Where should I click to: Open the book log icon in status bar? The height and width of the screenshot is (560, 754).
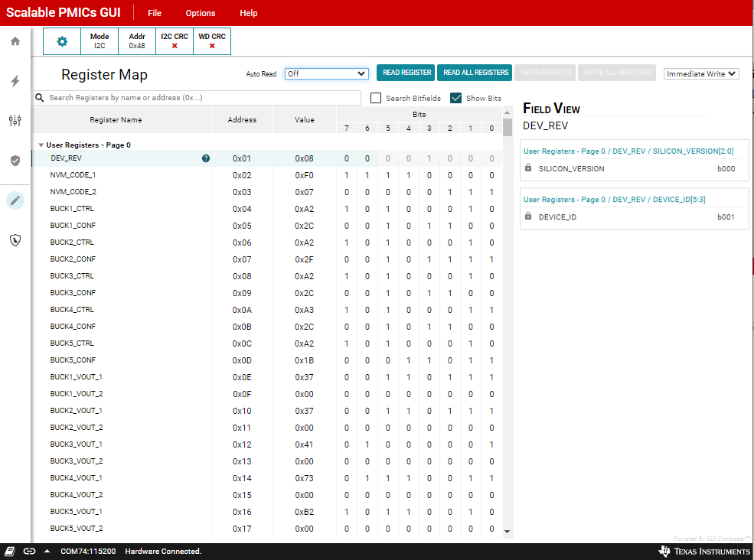(x=11, y=552)
